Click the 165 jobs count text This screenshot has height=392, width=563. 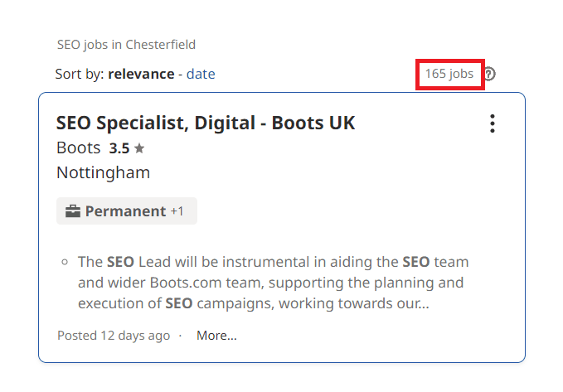(x=449, y=74)
